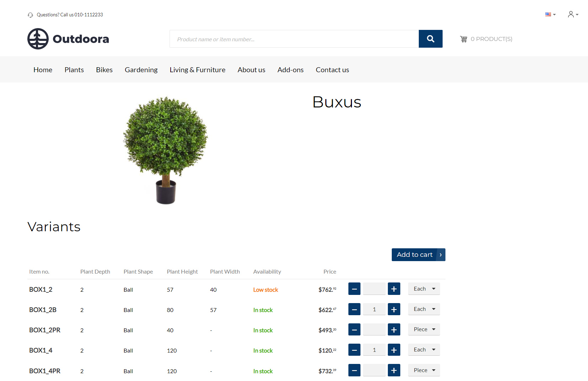This screenshot has width=588, height=381.
Task: Decrease quantity for BOX1_4PR
Action: point(354,370)
